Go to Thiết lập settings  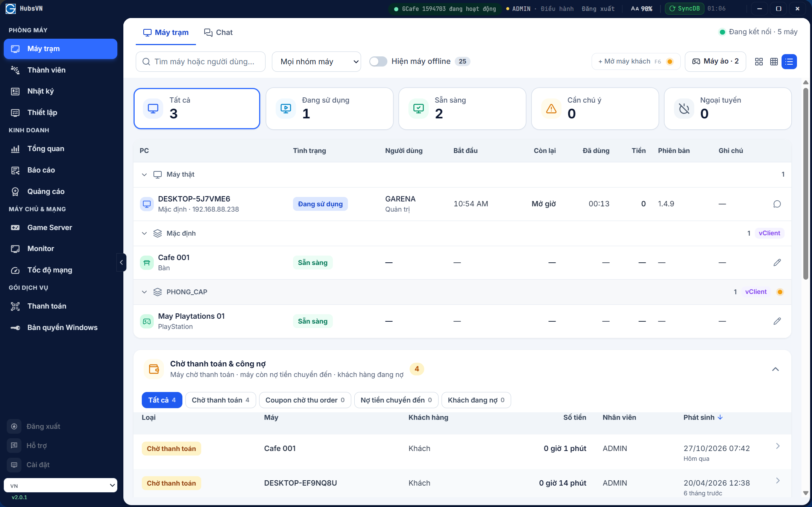(60, 112)
